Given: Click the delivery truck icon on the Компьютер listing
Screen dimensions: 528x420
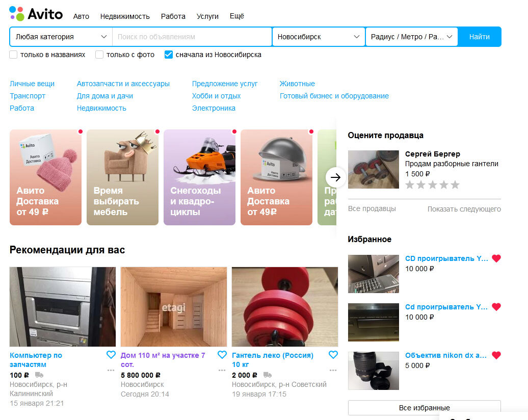Looking at the screenshot, I should [39, 375].
